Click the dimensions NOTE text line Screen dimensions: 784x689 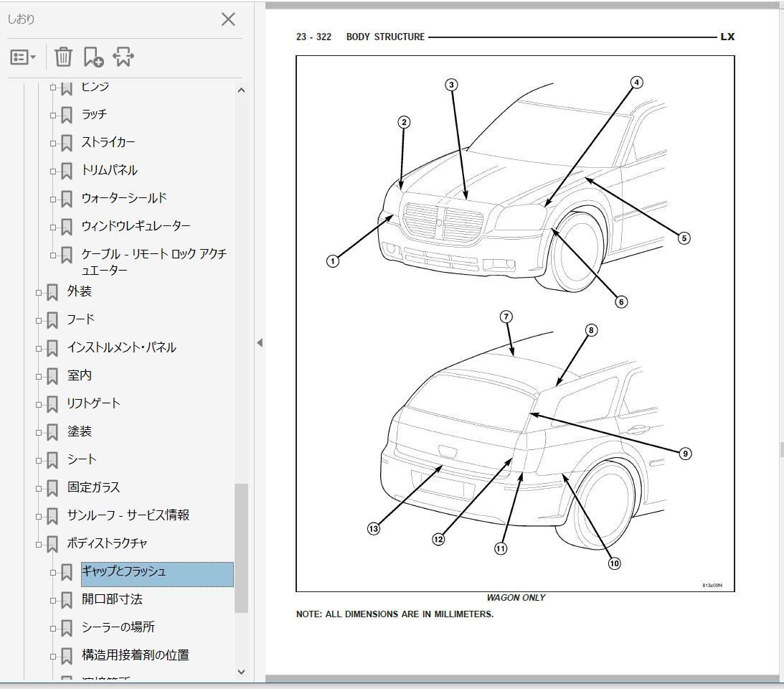[x=395, y=614]
